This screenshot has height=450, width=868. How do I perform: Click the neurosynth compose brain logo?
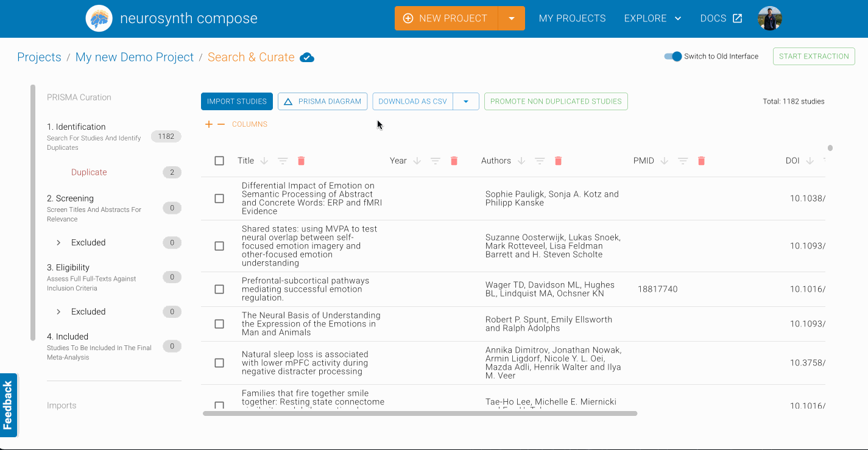point(99,18)
